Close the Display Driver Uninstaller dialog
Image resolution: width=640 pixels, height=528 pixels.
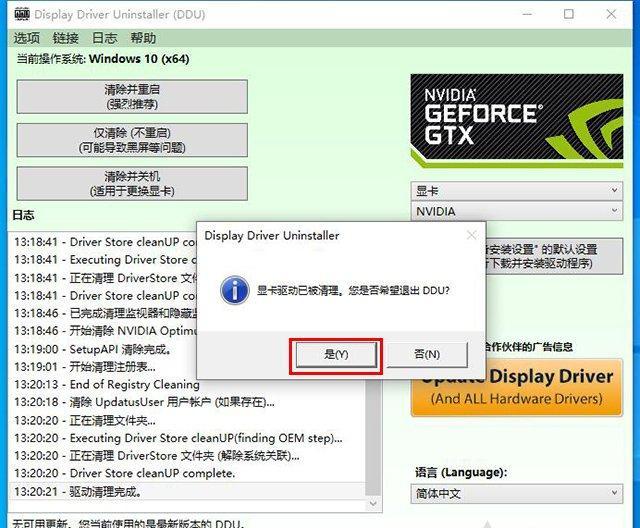coord(471,235)
